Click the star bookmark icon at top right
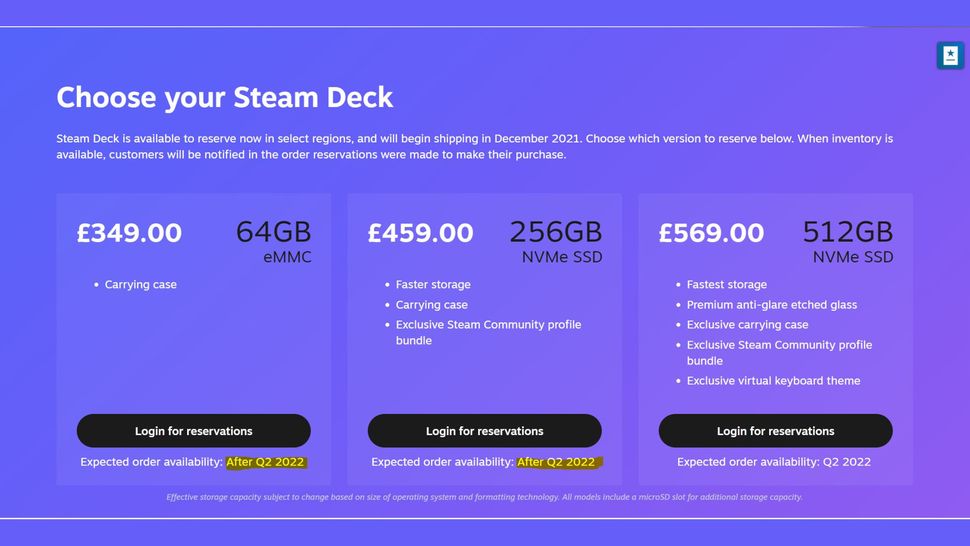The width and height of the screenshot is (970, 546). (x=949, y=56)
